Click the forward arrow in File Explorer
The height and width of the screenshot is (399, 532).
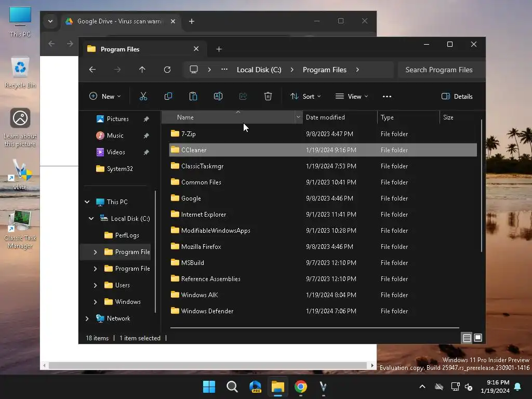(117, 70)
